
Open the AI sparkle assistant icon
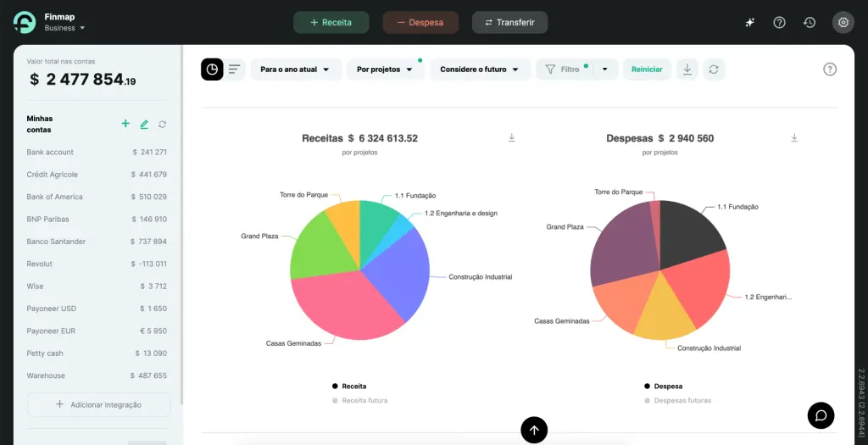coord(749,23)
